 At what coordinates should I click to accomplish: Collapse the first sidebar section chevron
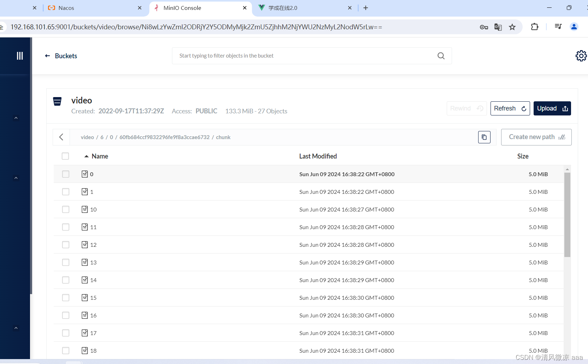(x=16, y=118)
